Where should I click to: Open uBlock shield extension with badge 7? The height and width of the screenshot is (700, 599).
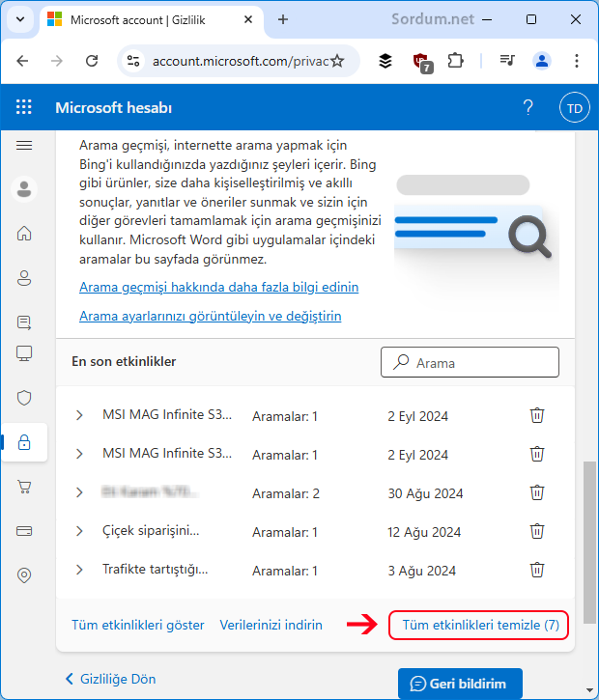[421, 63]
